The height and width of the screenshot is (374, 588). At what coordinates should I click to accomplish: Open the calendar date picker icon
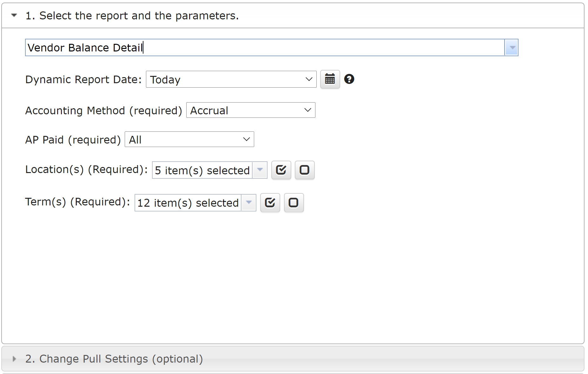(x=330, y=79)
